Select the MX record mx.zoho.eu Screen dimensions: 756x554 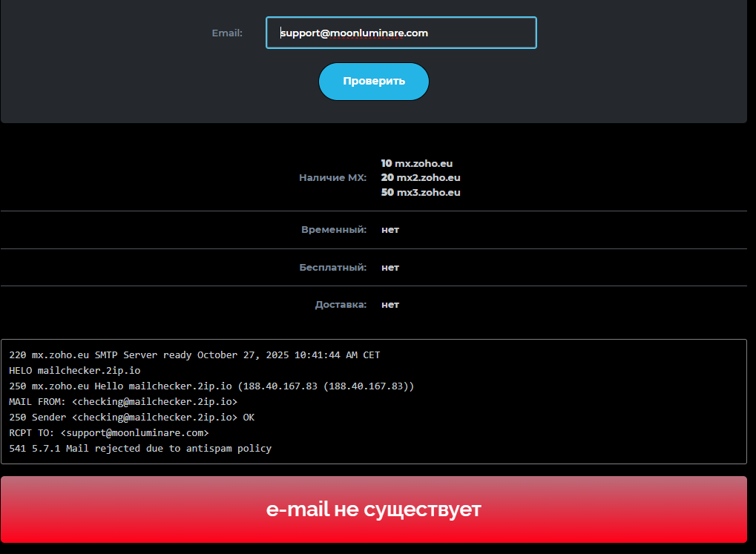[x=420, y=163]
